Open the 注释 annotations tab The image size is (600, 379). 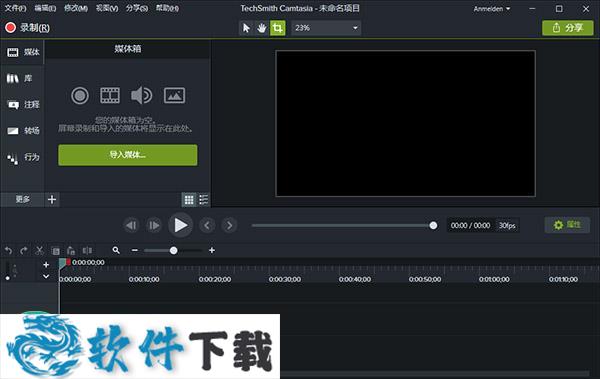tap(23, 105)
